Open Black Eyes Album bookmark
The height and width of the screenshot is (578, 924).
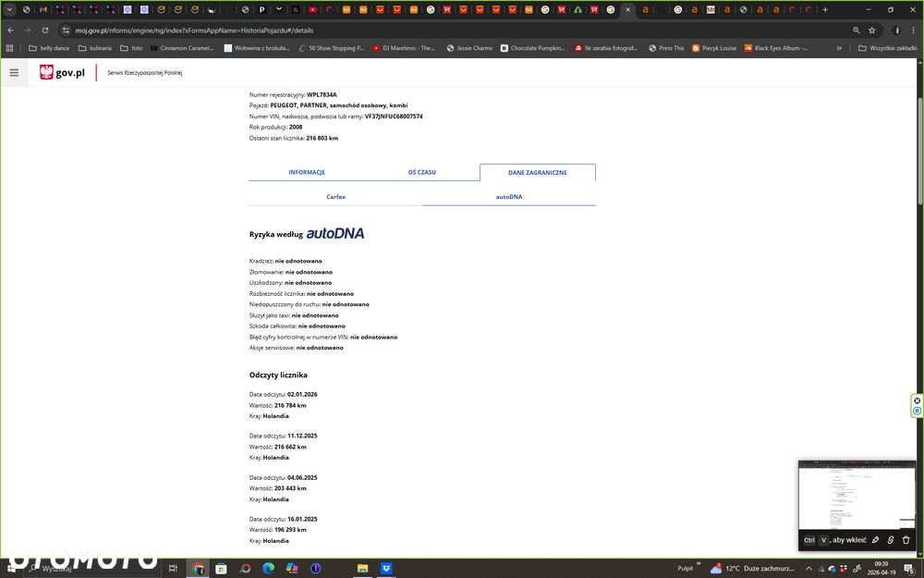click(x=776, y=48)
